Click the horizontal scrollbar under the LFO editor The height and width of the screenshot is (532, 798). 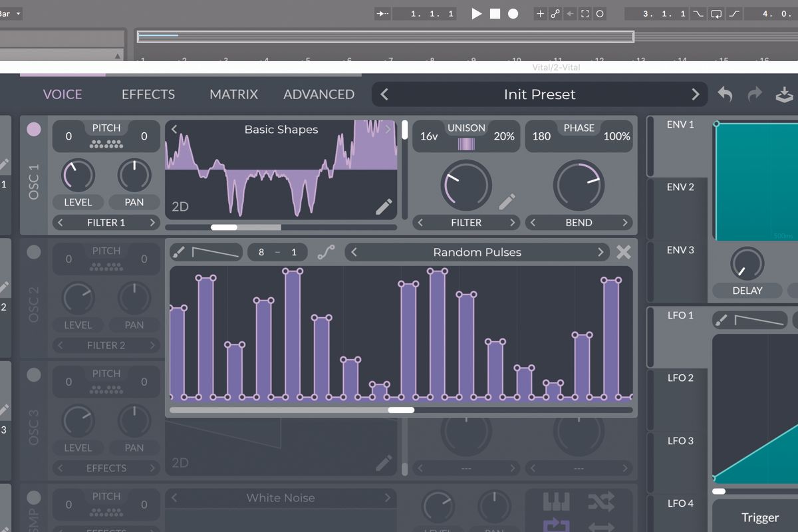(x=402, y=410)
